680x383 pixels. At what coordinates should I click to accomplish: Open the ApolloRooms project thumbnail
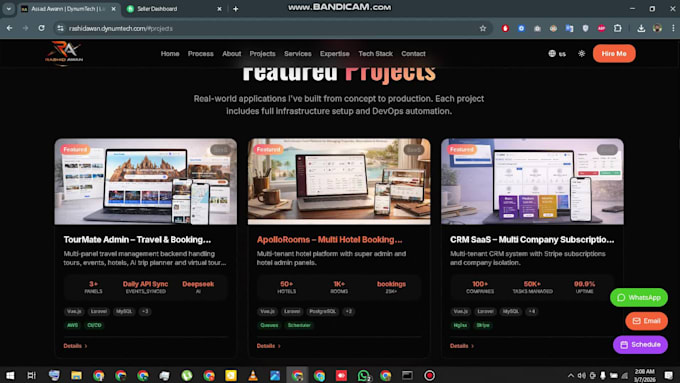tap(339, 181)
